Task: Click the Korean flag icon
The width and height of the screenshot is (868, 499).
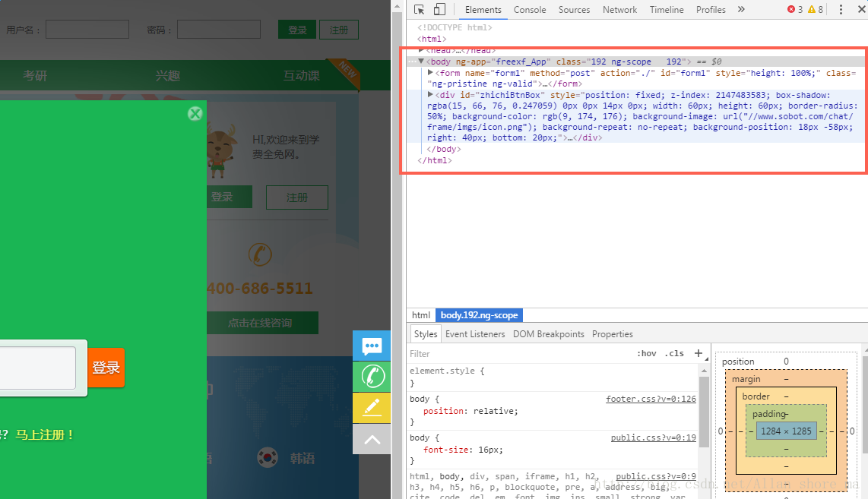Action: (268, 458)
